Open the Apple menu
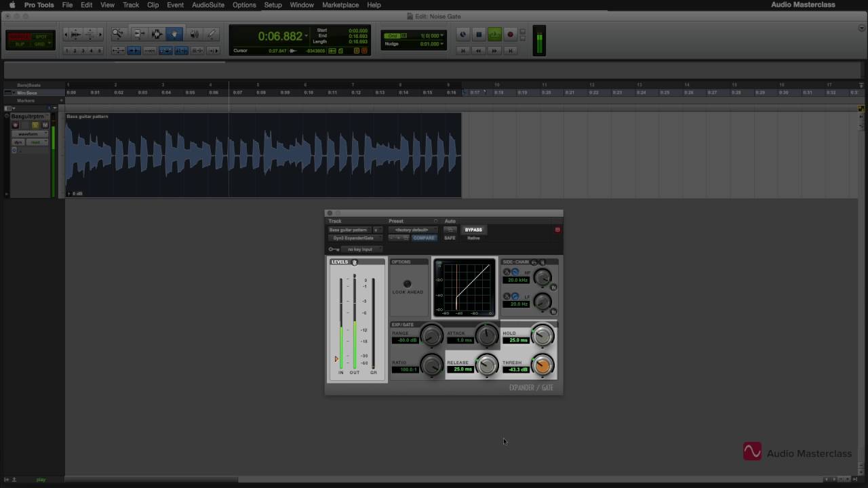The image size is (868, 488). click(x=12, y=5)
